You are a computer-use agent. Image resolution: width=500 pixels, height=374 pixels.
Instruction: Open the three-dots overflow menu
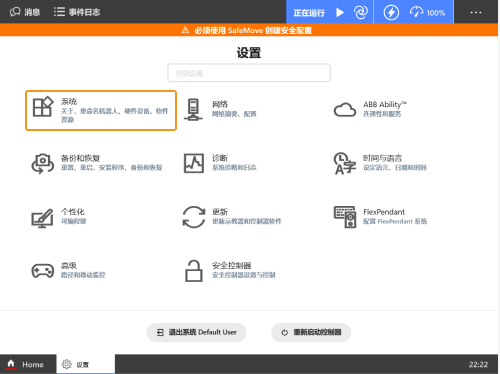click(476, 12)
